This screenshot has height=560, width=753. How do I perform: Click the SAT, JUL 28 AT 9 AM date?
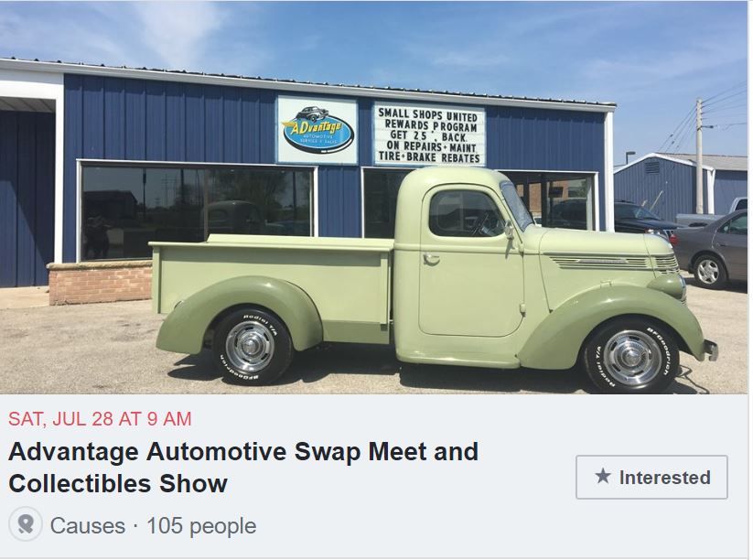pos(100,419)
